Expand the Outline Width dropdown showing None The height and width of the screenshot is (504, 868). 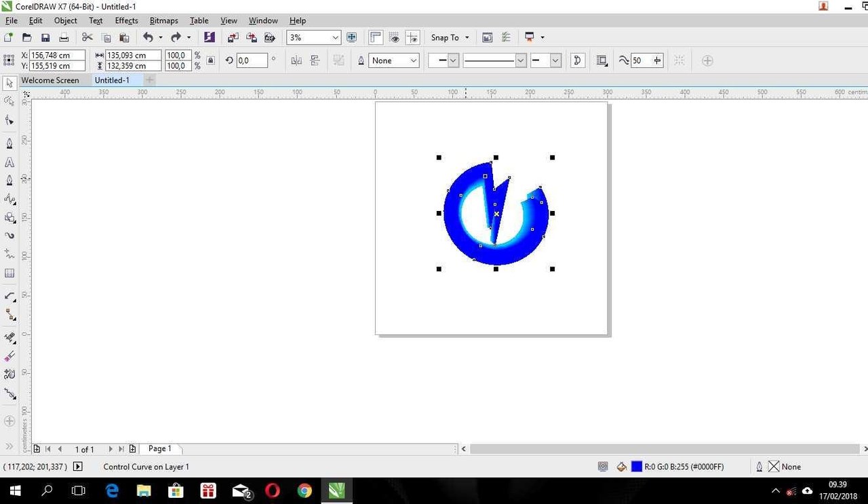413,60
